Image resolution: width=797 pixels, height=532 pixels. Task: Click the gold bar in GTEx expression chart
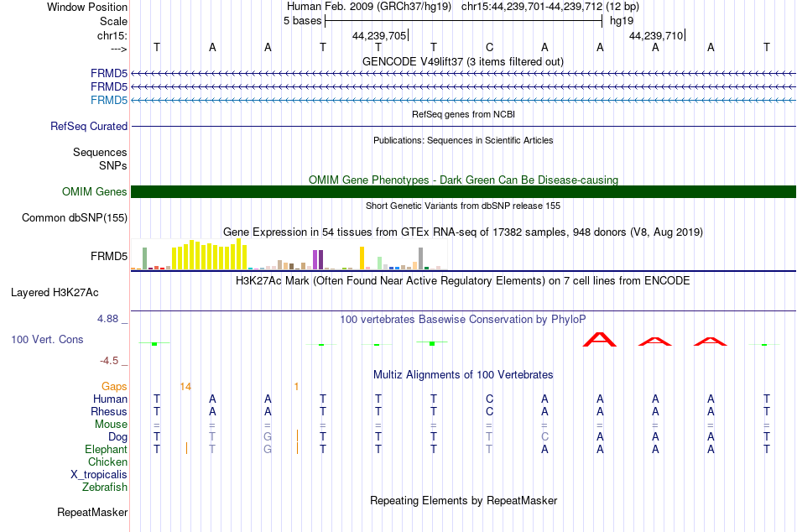362,258
